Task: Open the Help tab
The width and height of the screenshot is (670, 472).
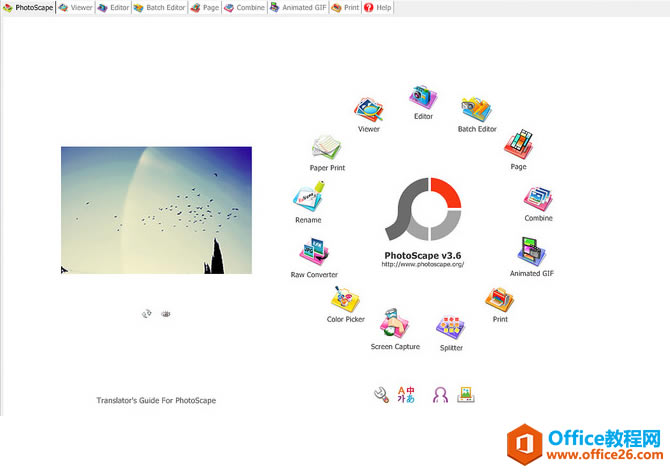Action: [378, 8]
